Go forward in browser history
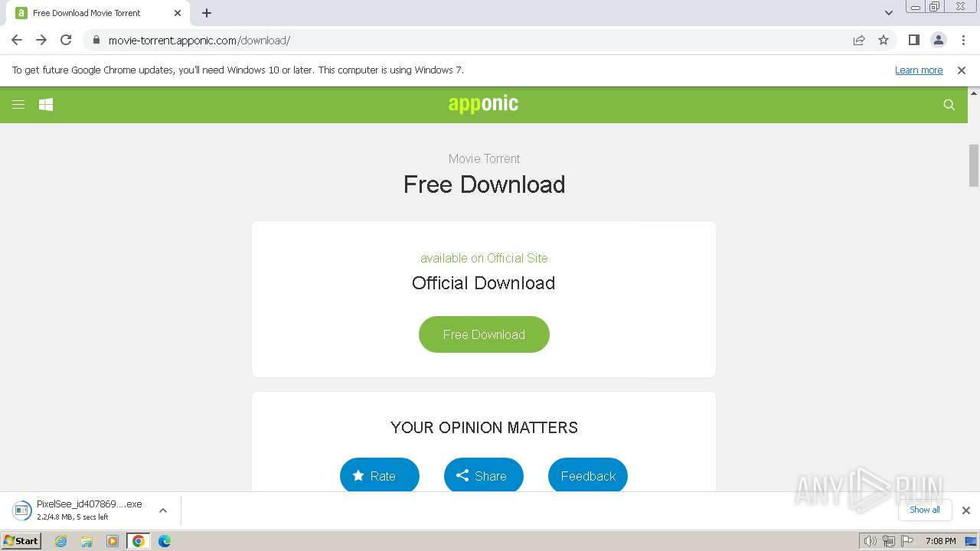Image resolution: width=980 pixels, height=551 pixels. pyautogui.click(x=41, y=40)
